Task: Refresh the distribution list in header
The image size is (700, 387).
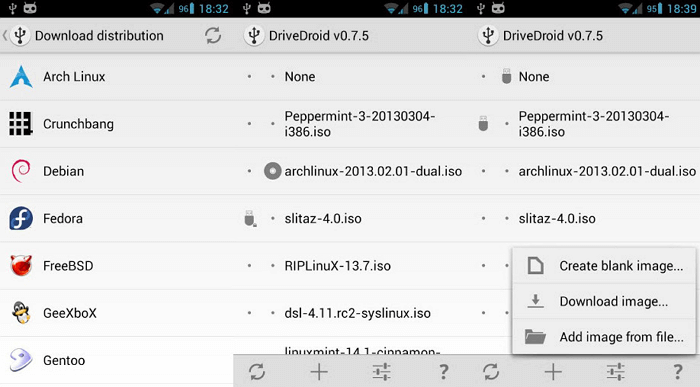Action: (x=213, y=36)
